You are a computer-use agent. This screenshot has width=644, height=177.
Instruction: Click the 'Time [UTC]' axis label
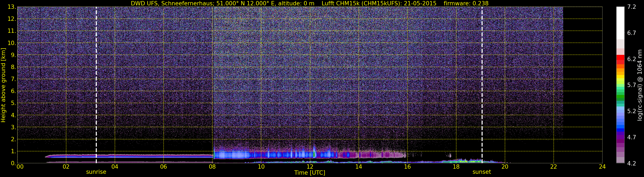[x=310, y=173]
